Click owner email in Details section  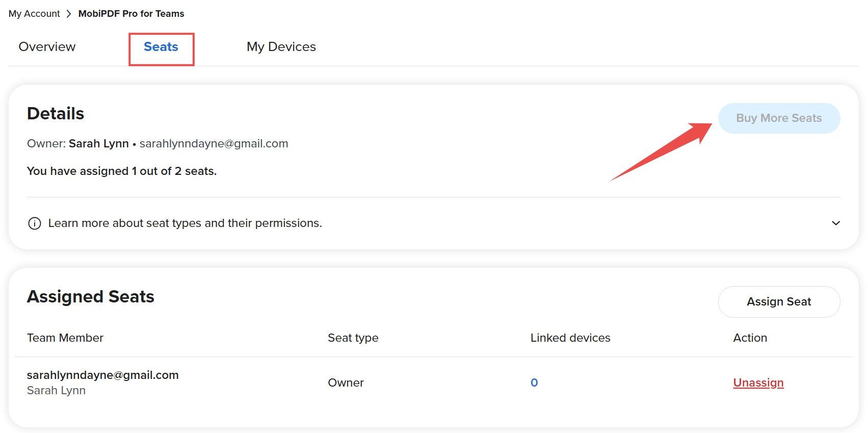(x=214, y=144)
